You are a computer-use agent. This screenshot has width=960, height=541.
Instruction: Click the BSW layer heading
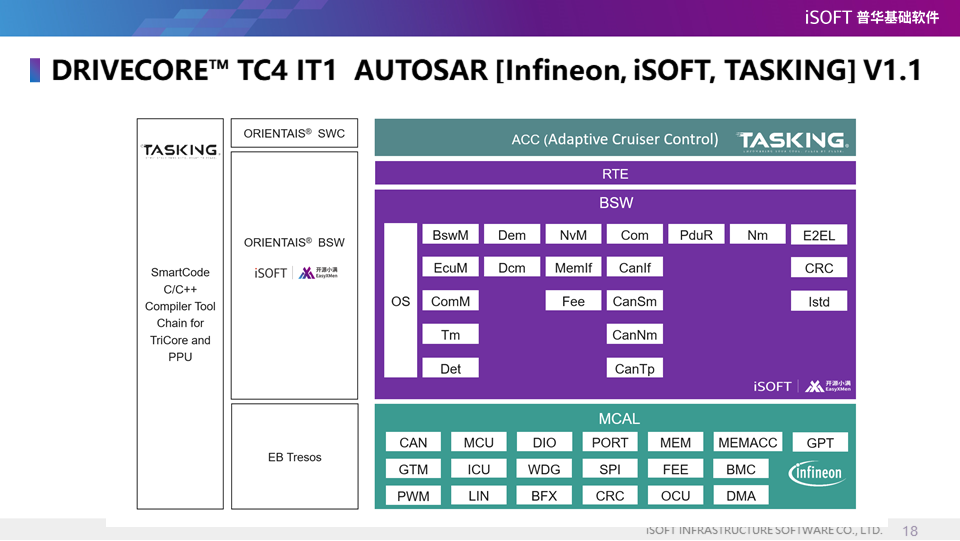pyautogui.click(x=616, y=203)
